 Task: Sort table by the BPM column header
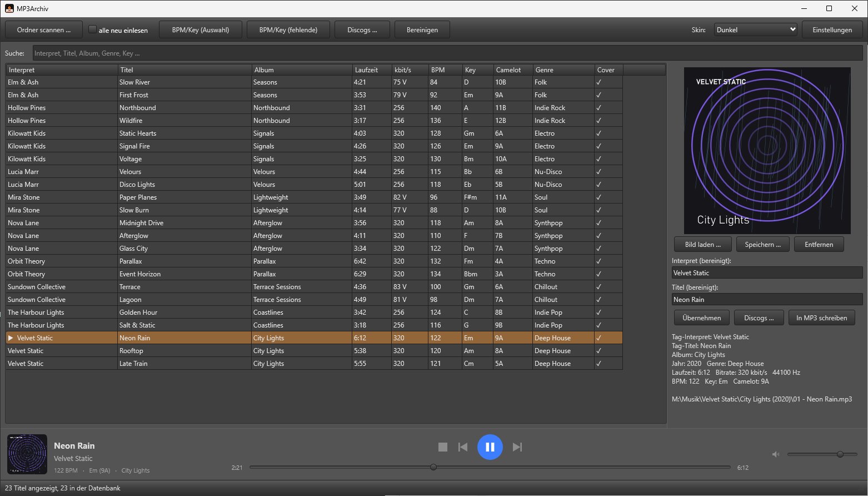click(x=445, y=70)
